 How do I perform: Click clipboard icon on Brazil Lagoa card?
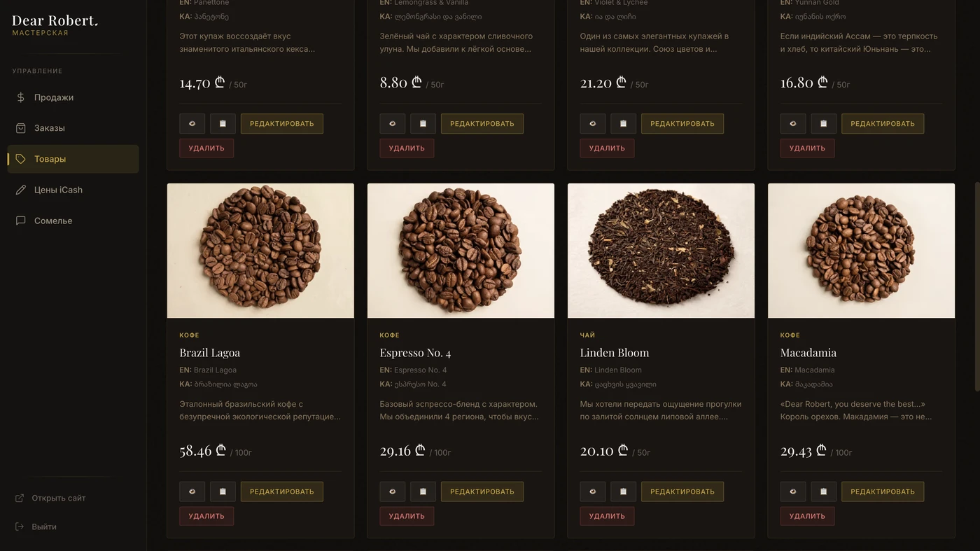coord(223,491)
